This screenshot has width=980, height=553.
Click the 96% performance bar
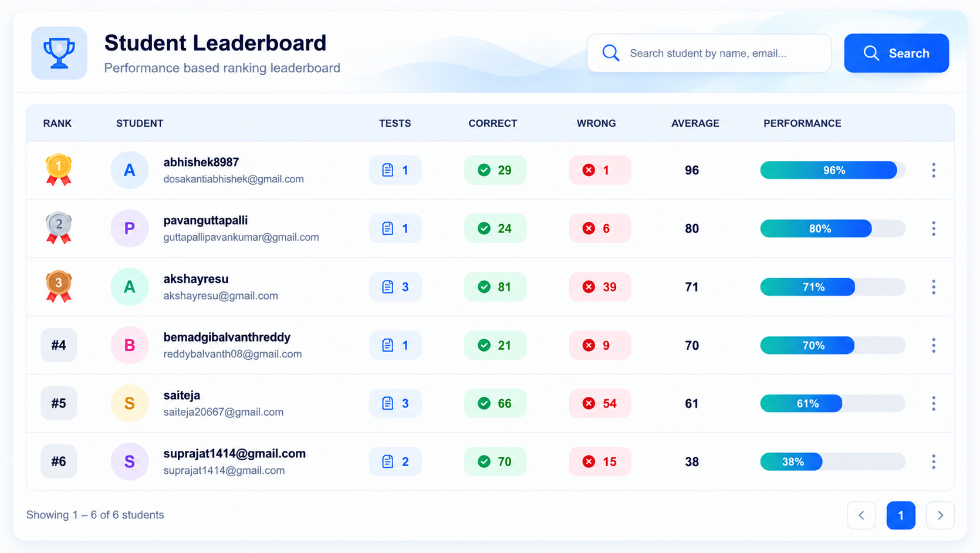coord(833,170)
